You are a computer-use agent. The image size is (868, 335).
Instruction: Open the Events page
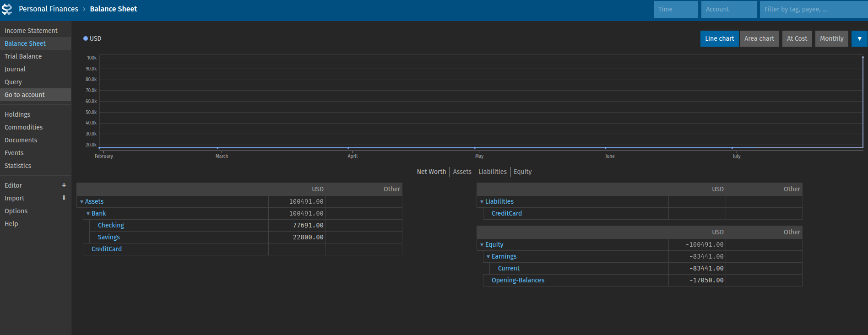click(35, 153)
